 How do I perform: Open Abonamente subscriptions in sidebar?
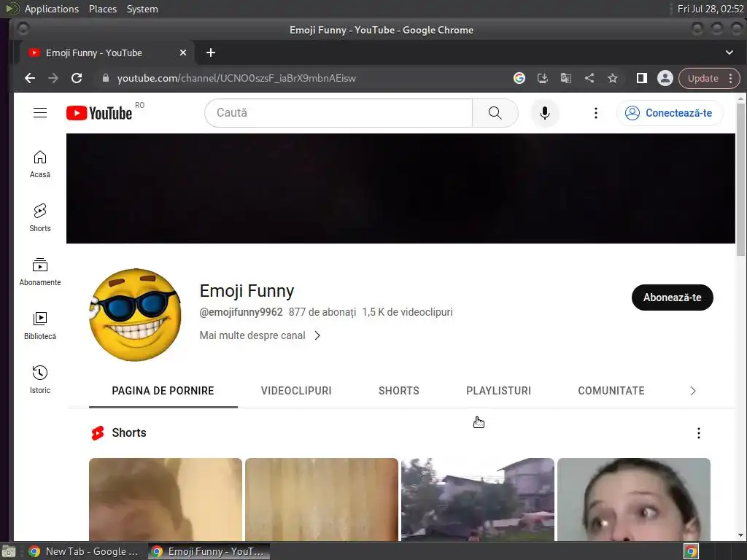pos(40,272)
